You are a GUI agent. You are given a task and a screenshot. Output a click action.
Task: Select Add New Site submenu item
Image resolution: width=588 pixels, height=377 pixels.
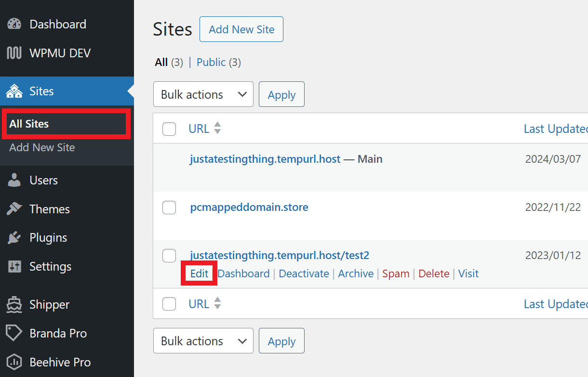pyautogui.click(x=42, y=147)
